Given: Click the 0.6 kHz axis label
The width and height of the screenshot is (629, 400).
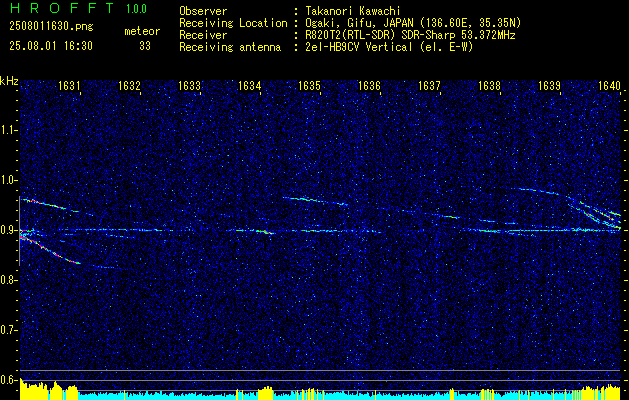Looking at the screenshot, I should [8, 380].
